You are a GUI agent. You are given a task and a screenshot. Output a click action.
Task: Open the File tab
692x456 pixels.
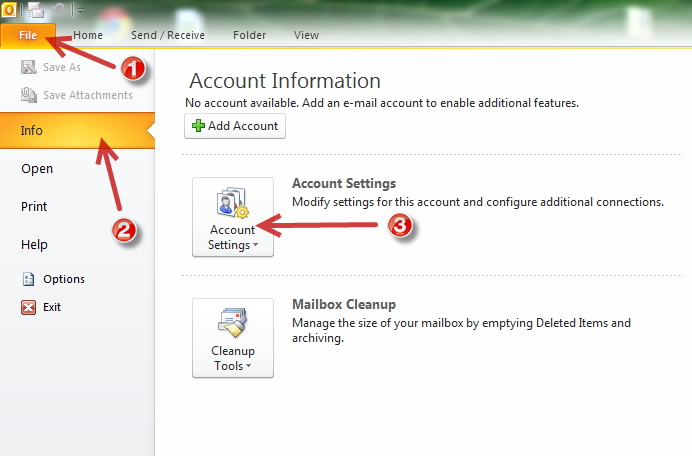(x=28, y=35)
